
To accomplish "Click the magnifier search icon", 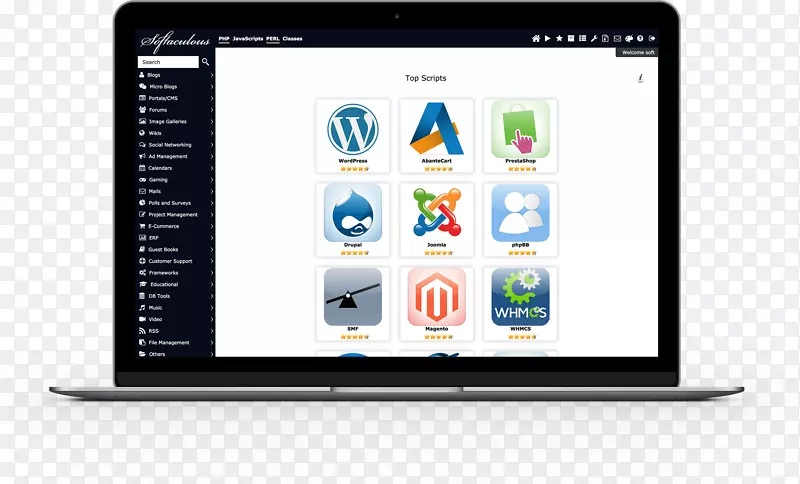I will point(205,62).
